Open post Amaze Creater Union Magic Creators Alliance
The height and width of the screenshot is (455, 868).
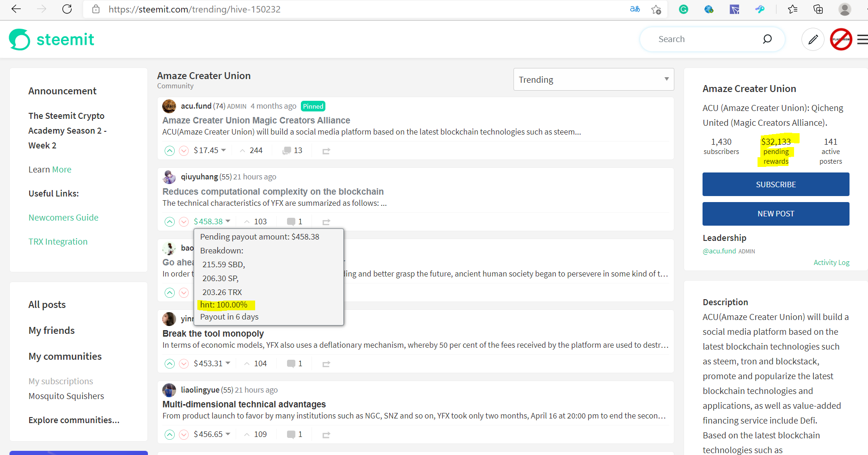pyautogui.click(x=257, y=120)
